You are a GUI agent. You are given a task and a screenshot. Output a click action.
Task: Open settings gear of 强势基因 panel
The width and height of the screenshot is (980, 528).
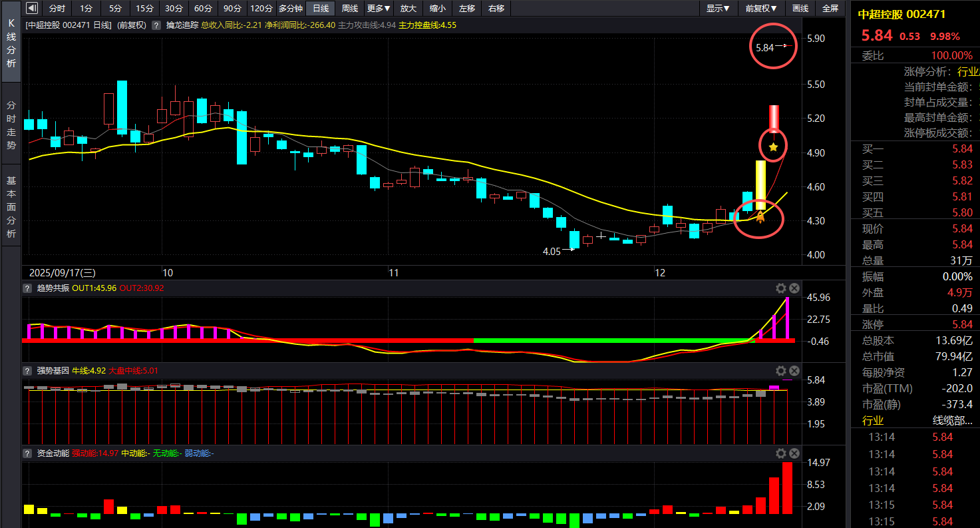[781, 371]
